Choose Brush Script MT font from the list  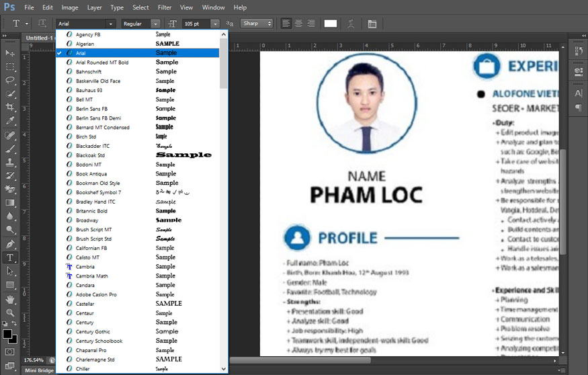(138, 229)
